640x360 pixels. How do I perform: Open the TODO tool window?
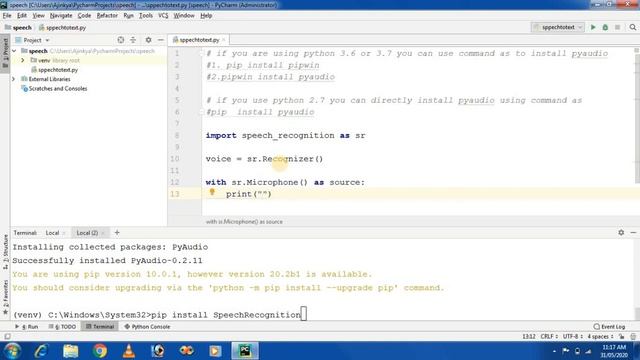click(x=62, y=327)
